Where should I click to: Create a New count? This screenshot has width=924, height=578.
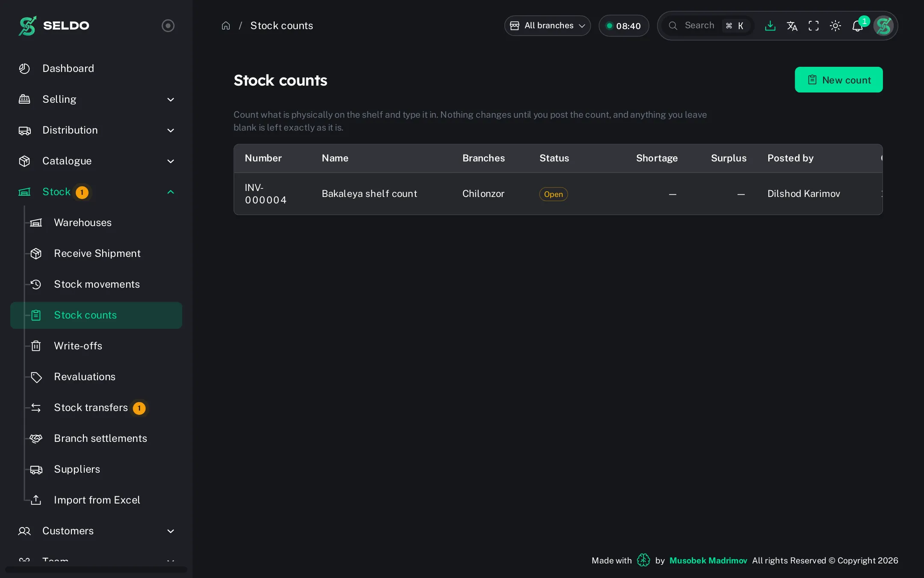[x=838, y=80]
